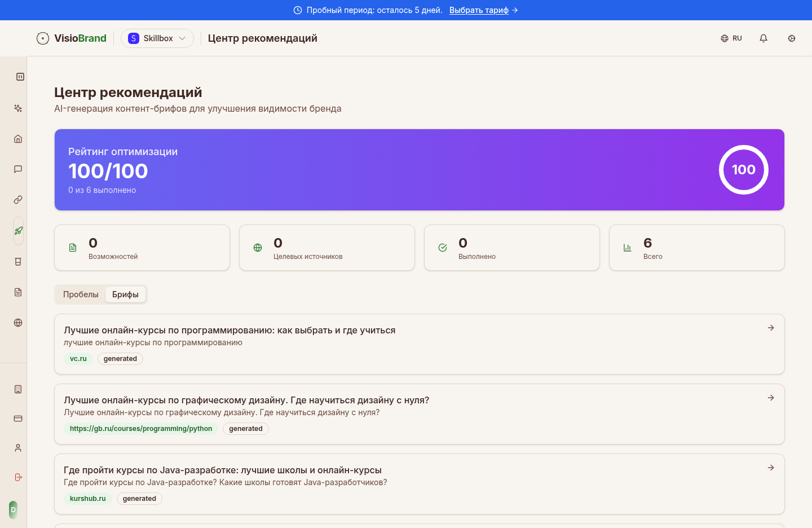812x528 pixels.
Task: Open the user profile icon in sidebar
Action: point(17,447)
